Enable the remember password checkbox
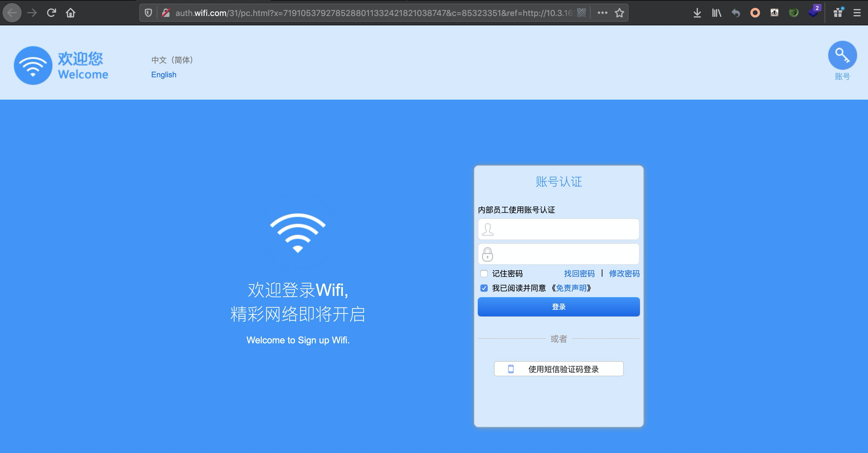 484,274
